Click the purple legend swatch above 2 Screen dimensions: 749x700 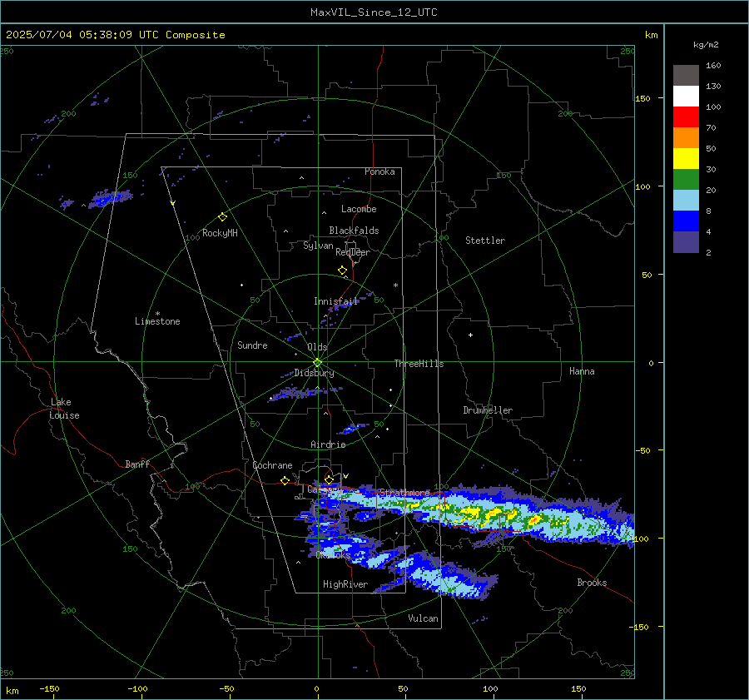[686, 242]
